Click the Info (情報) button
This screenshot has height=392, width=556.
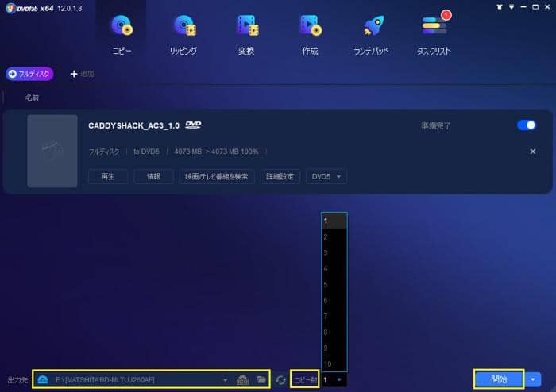click(153, 176)
